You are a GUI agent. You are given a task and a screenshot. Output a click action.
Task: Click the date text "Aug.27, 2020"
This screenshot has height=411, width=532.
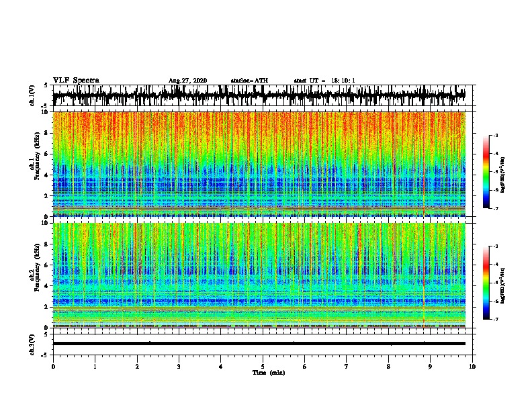(x=187, y=81)
